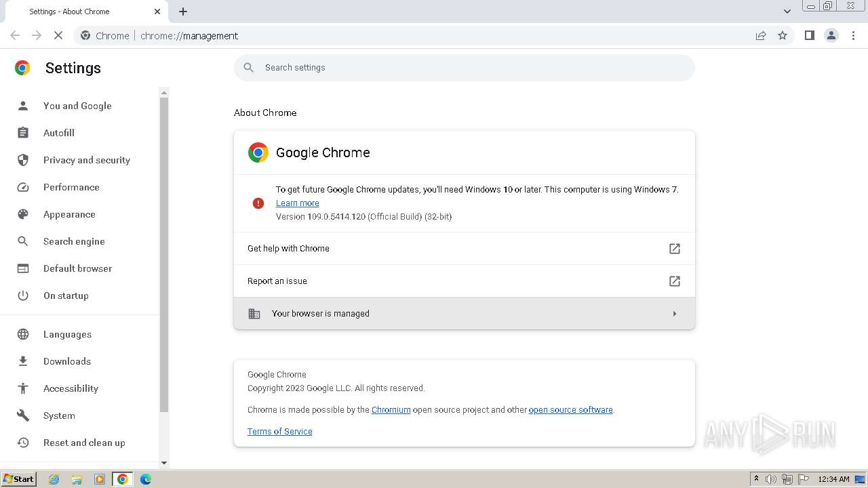Go to Privacy and security section
Viewport: 868px width, 488px height.
pyautogui.click(x=87, y=160)
